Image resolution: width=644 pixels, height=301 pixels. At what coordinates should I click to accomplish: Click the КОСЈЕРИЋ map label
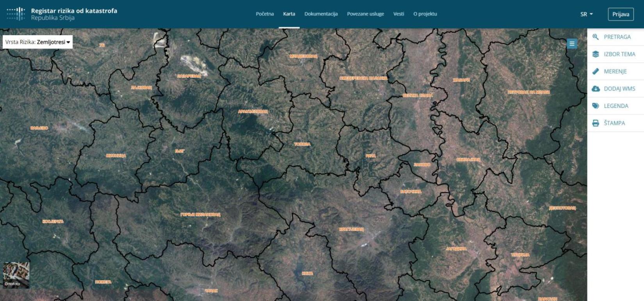tap(53, 222)
